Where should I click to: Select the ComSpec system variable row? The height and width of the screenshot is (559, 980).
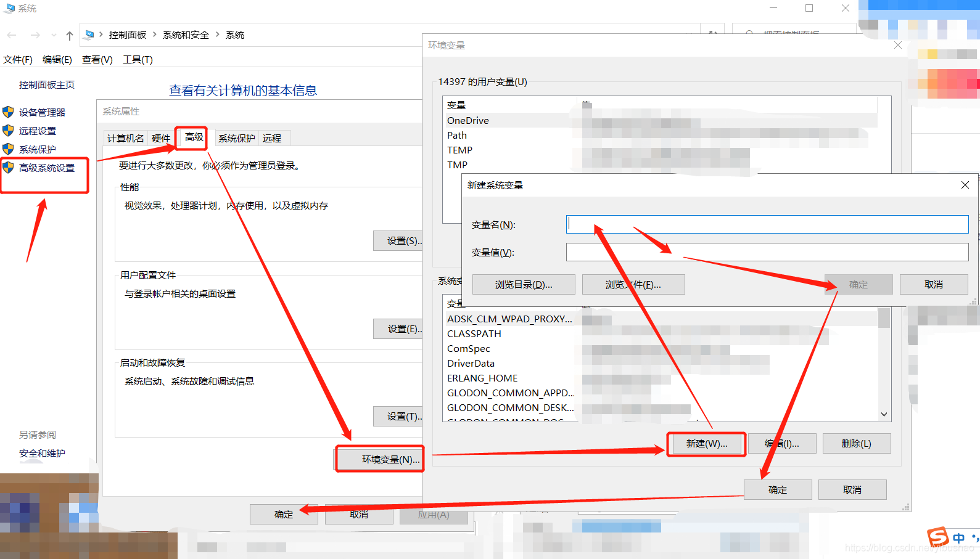661,348
